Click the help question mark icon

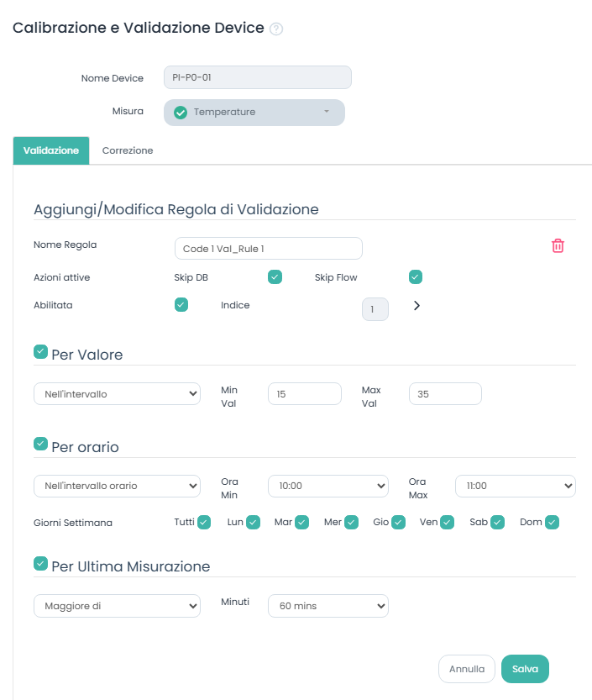276,29
